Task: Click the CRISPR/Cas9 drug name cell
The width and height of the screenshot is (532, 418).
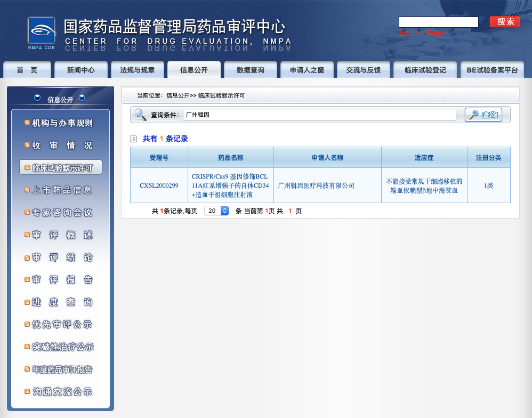Action: (231, 186)
